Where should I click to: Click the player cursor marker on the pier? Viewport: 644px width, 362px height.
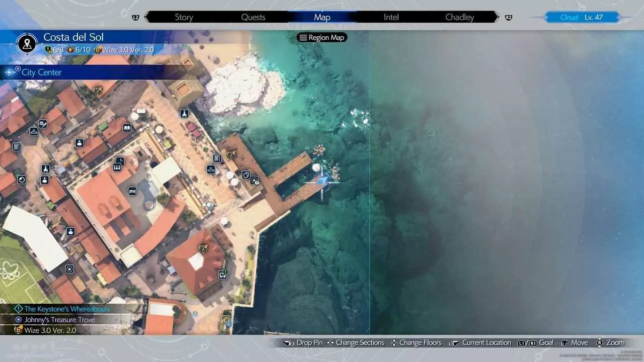point(323,182)
